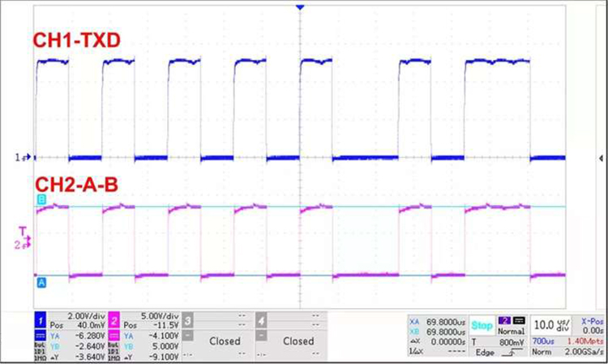Screen dimensions: 608x364
Task: Click the rising edge trigger slope icon
Action: point(512,352)
